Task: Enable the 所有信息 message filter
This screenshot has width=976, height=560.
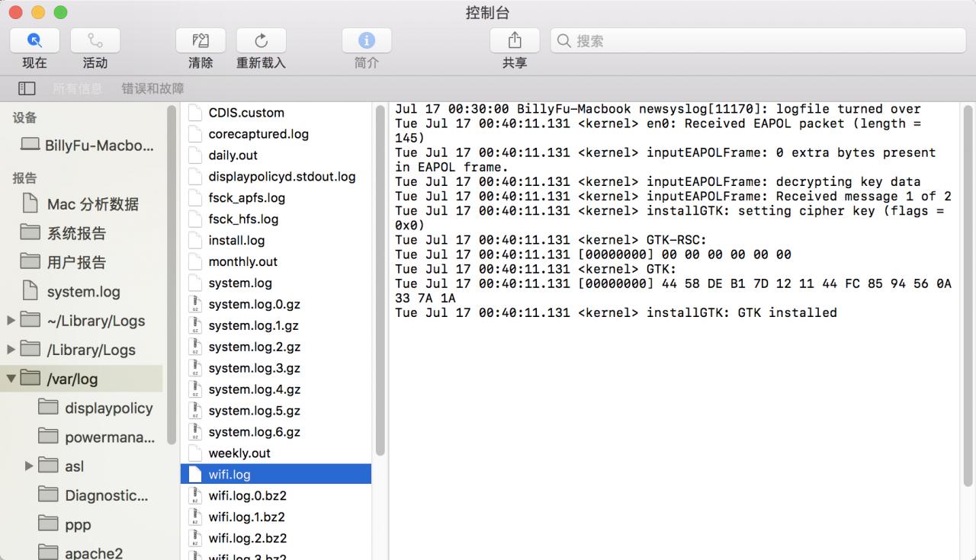Action: (x=79, y=88)
